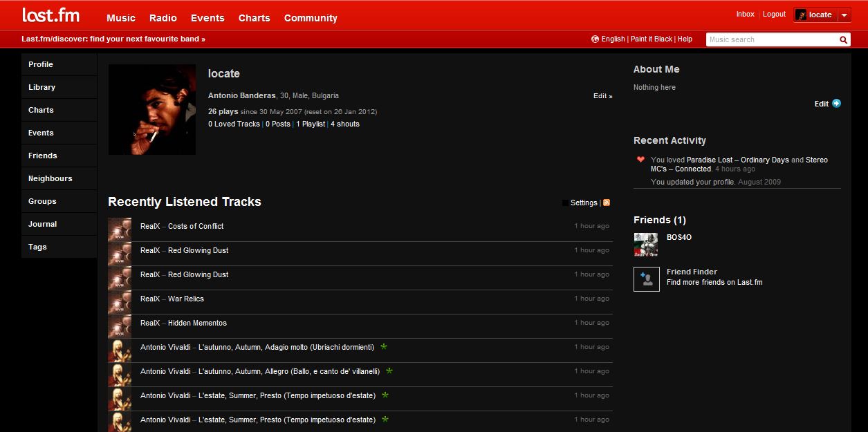Click the small user avatar in header
Image resolution: width=868 pixels, height=432 pixels.
pos(801,15)
